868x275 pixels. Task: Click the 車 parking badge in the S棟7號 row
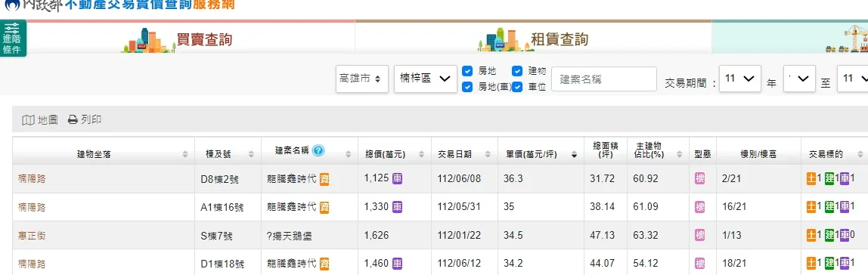pos(845,235)
